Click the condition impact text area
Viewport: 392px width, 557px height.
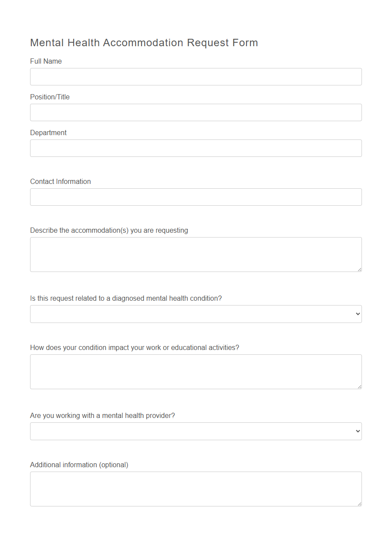[x=196, y=371]
